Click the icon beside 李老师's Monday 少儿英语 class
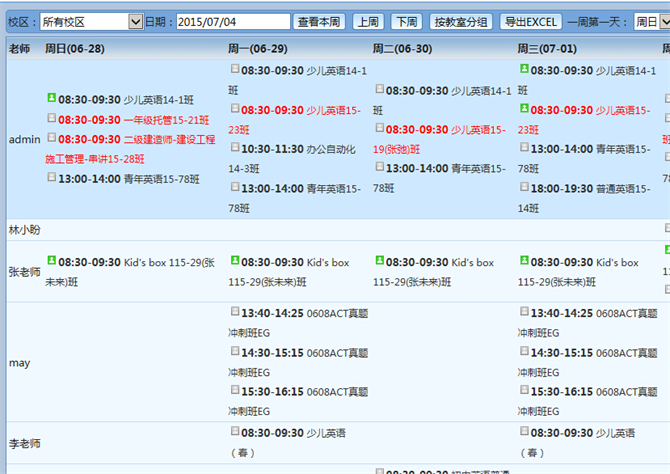Image resolution: width=670 pixels, height=474 pixels. pos(235,432)
